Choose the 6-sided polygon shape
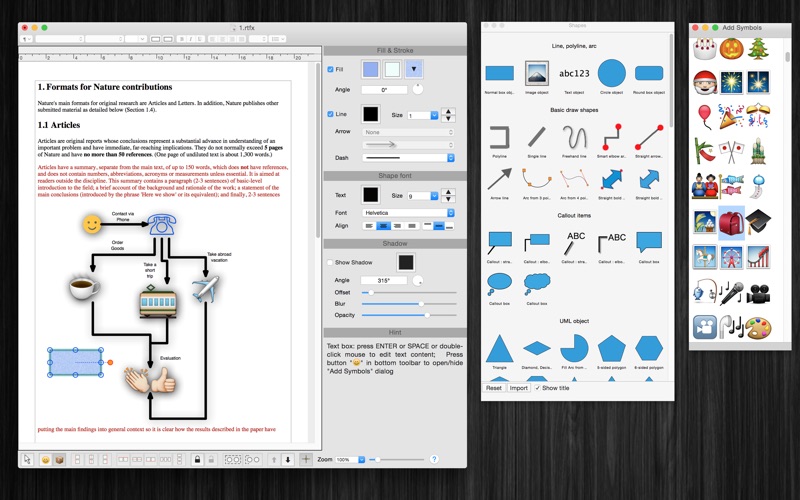 (649, 348)
